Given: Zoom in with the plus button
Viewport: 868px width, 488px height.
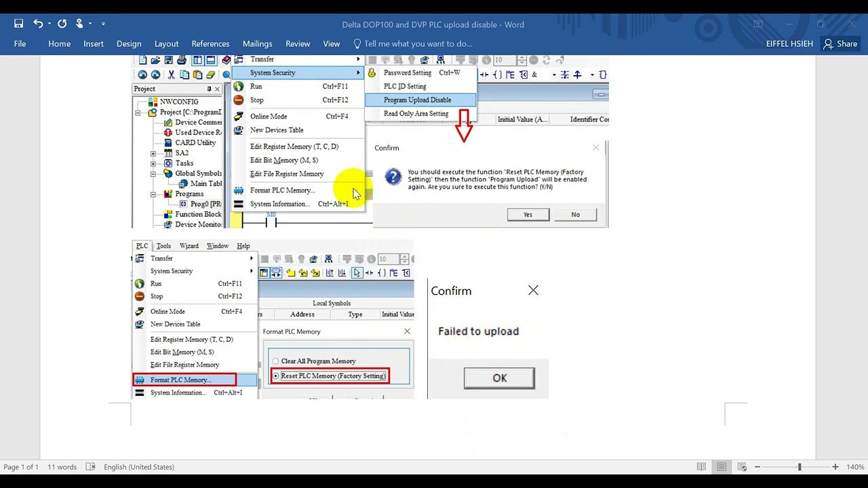Looking at the screenshot, I should click(835, 467).
